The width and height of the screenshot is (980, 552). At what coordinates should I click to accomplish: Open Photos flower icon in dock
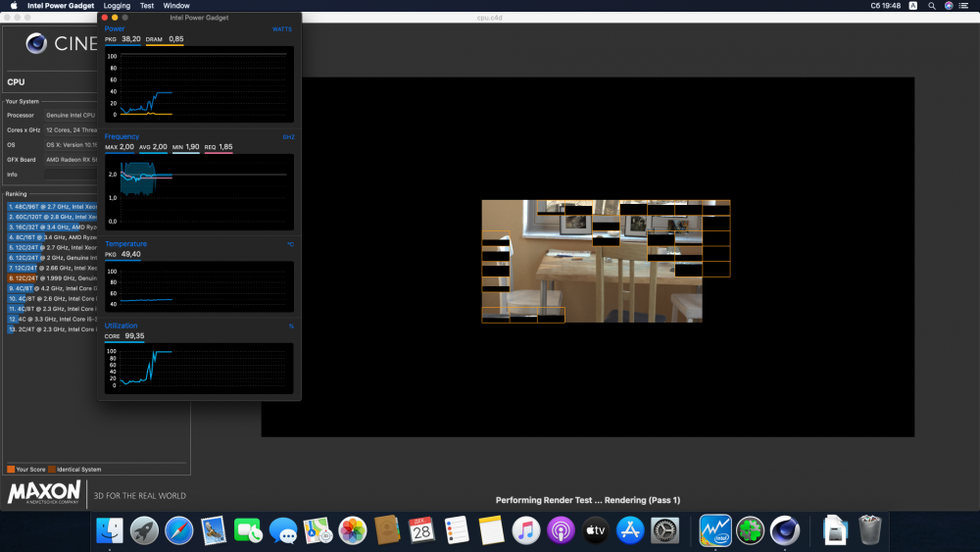(353, 530)
